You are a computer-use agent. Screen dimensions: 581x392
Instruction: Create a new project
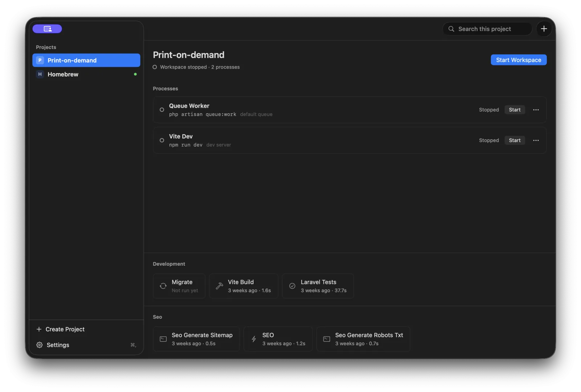point(61,329)
